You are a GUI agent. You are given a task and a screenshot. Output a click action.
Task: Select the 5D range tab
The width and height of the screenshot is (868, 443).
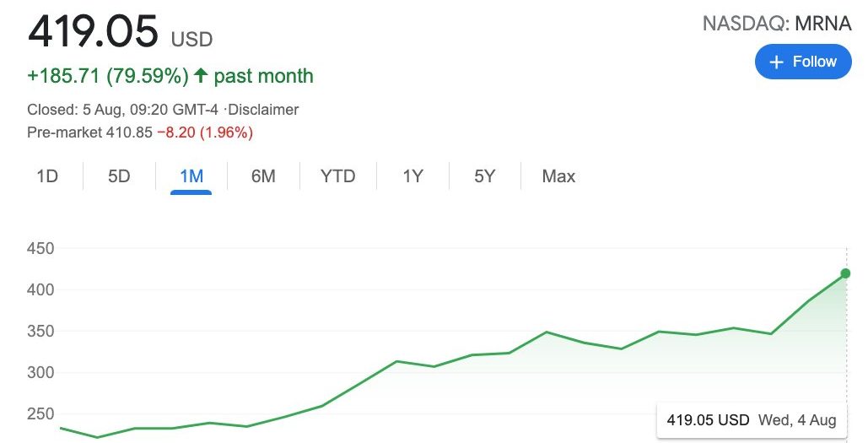coord(119,176)
